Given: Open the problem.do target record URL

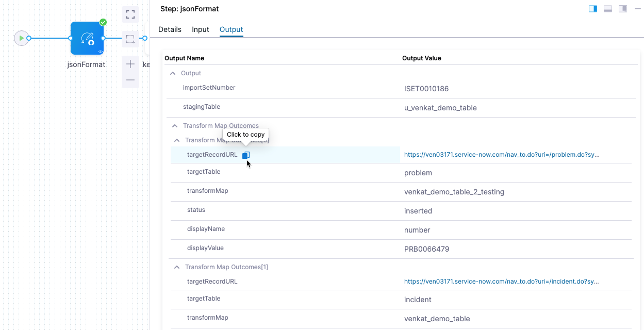Looking at the screenshot, I should [501, 155].
